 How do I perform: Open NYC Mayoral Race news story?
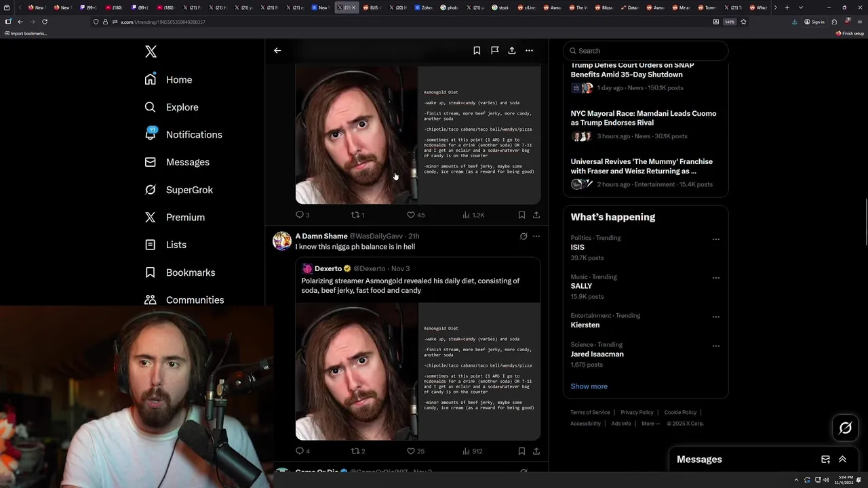click(646, 125)
